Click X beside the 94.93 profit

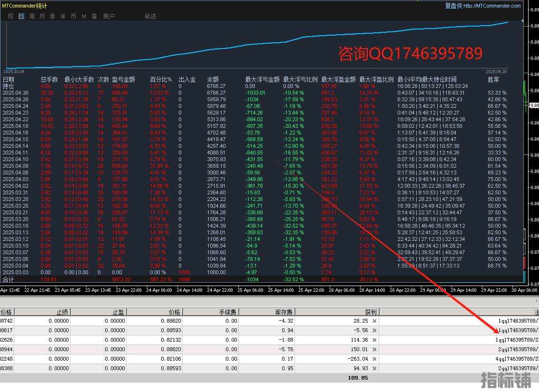click(374, 369)
